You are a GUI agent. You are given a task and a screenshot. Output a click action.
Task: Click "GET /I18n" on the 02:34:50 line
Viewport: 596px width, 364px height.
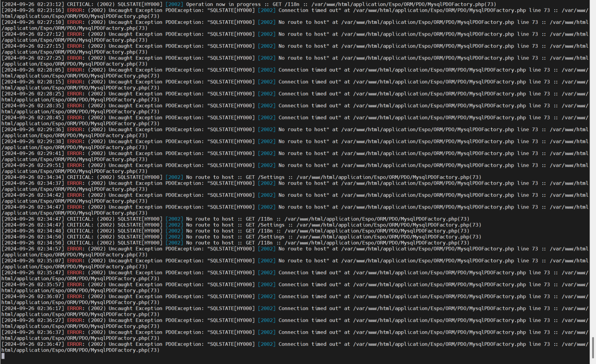(259, 243)
